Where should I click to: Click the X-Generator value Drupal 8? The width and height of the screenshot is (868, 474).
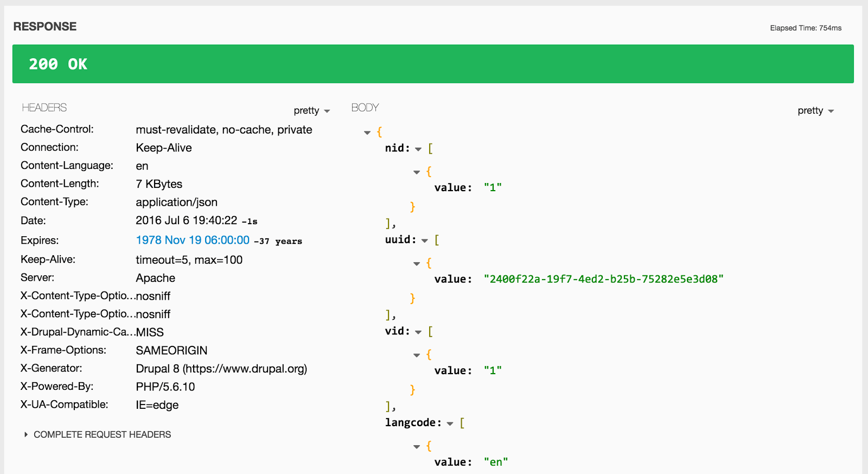pyautogui.click(x=221, y=369)
